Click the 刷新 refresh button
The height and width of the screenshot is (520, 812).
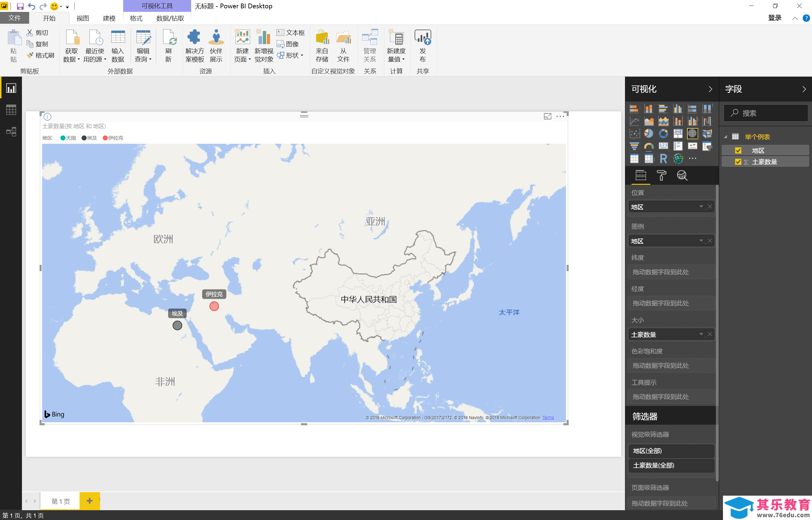[x=168, y=47]
